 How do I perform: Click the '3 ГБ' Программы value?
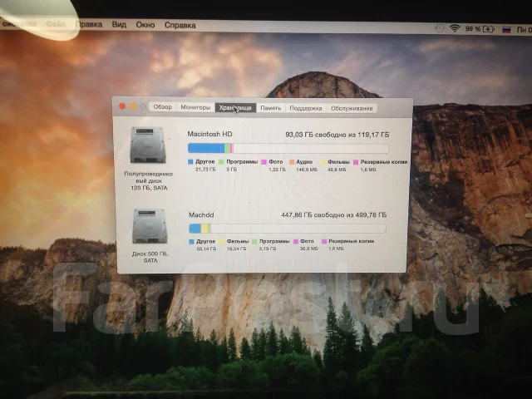(231, 170)
